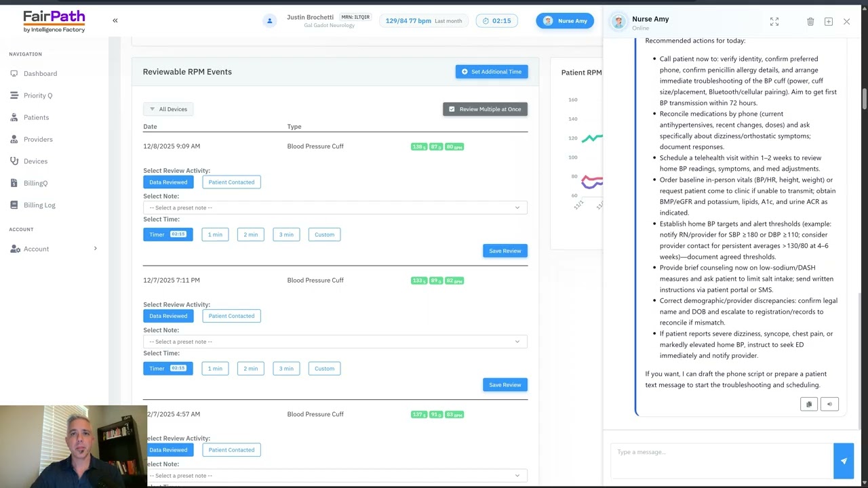Open BillingQ in the sidebar
The height and width of the screenshot is (488, 868).
pos(35,183)
